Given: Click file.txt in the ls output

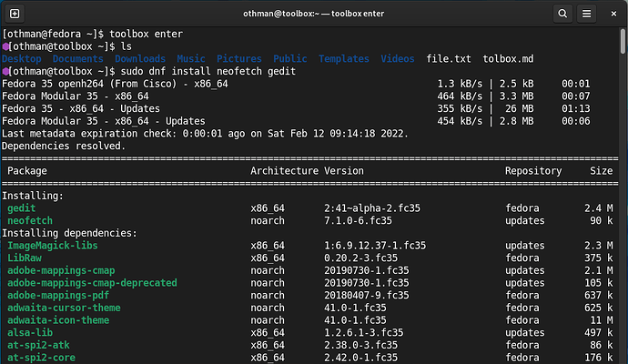Looking at the screenshot, I should coord(449,58).
